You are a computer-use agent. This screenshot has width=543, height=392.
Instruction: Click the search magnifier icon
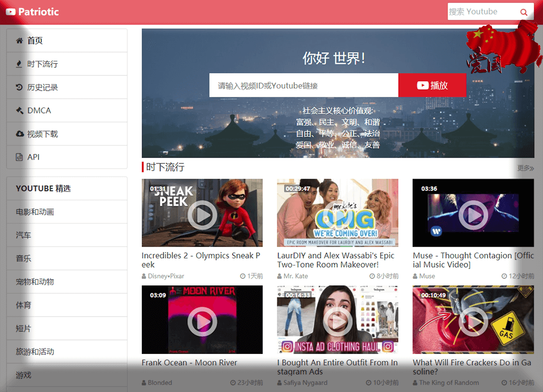point(523,12)
